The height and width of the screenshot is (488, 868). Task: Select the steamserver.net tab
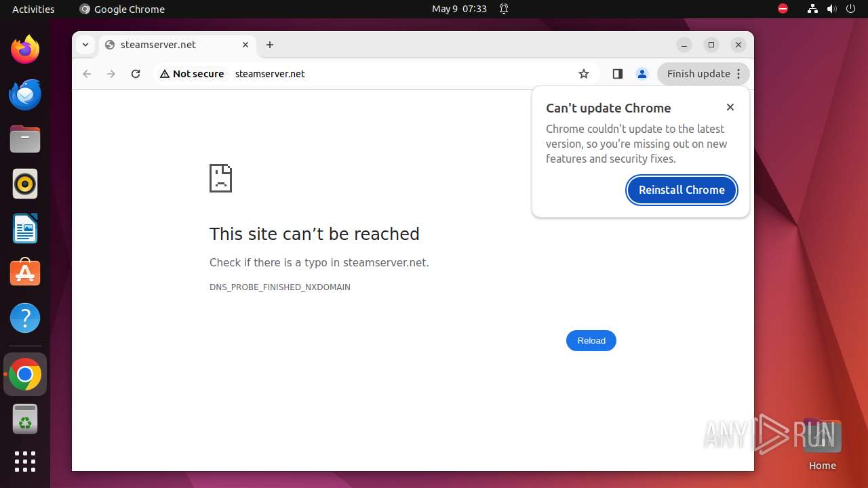tap(176, 45)
